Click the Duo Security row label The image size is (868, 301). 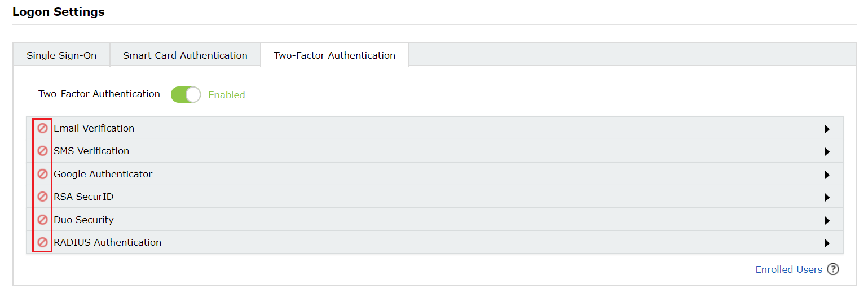[83, 220]
